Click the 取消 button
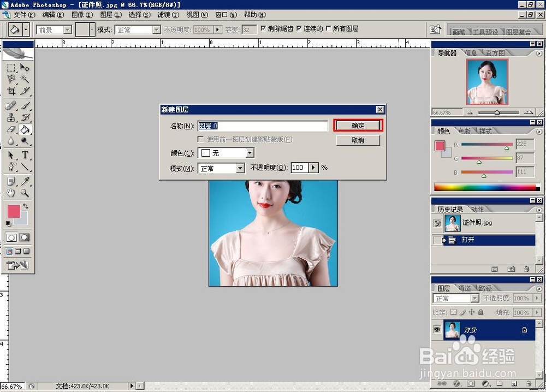 tap(358, 140)
